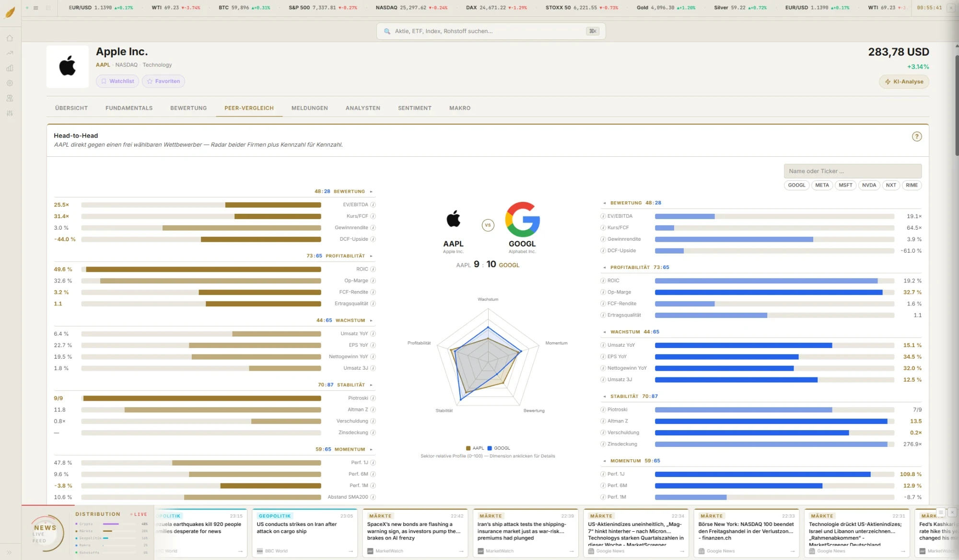Click the hamburger menu icon in ticker bar
This screenshot has height=560, width=959.
pyautogui.click(x=36, y=8)
